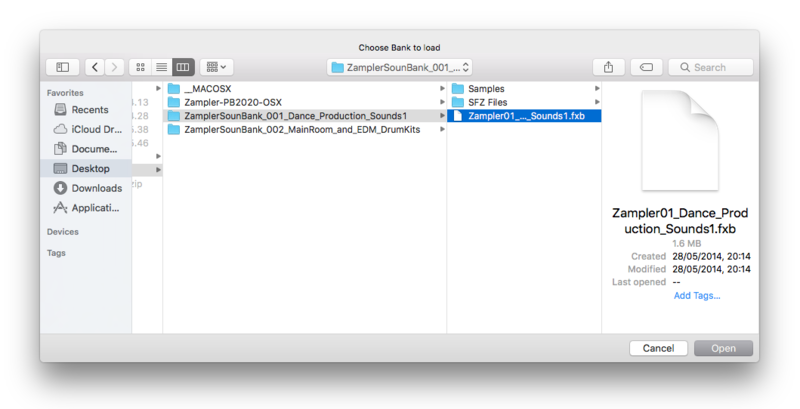Switch to icon grid view

140,67
